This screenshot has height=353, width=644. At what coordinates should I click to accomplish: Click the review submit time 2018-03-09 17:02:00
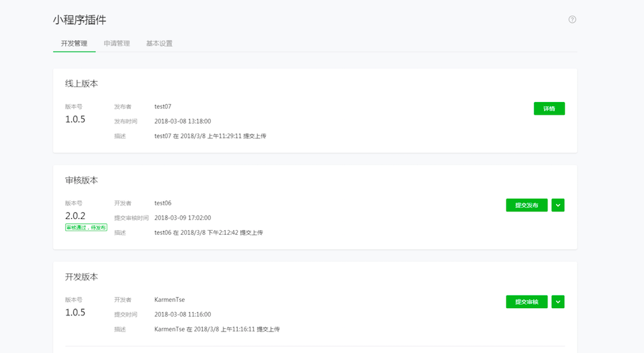pos(183,218)
